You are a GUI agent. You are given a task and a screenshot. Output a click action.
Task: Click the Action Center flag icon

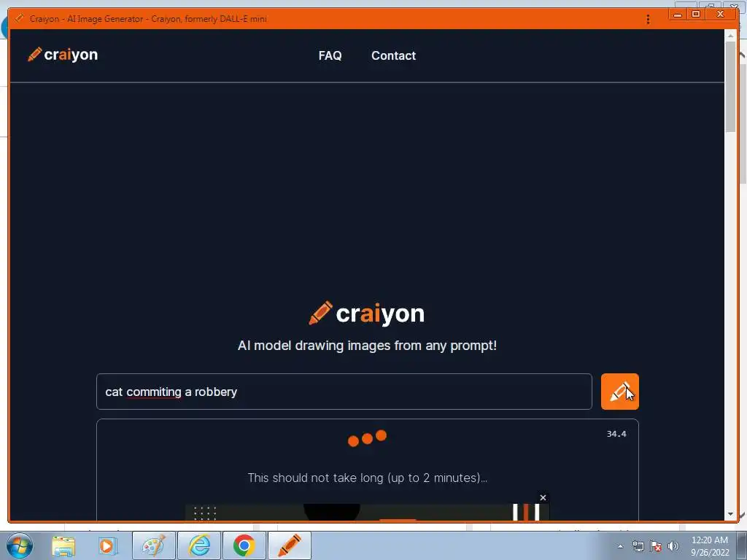tap(656, 546)
